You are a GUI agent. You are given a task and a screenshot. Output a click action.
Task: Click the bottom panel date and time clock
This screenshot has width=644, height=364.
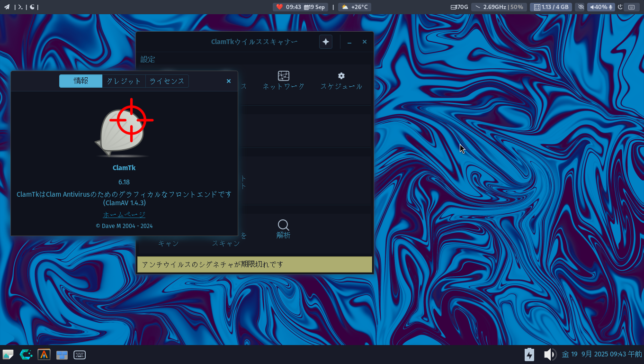click(602, 354)
